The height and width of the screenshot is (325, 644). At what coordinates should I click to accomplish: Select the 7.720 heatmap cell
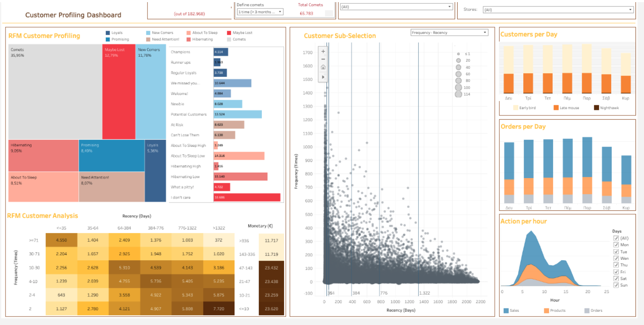(218, 309)
